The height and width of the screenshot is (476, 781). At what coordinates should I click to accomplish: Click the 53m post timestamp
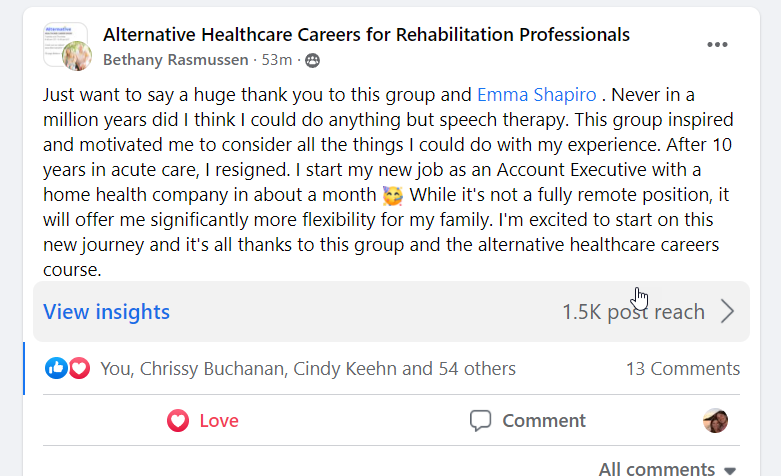pos(277,60)
